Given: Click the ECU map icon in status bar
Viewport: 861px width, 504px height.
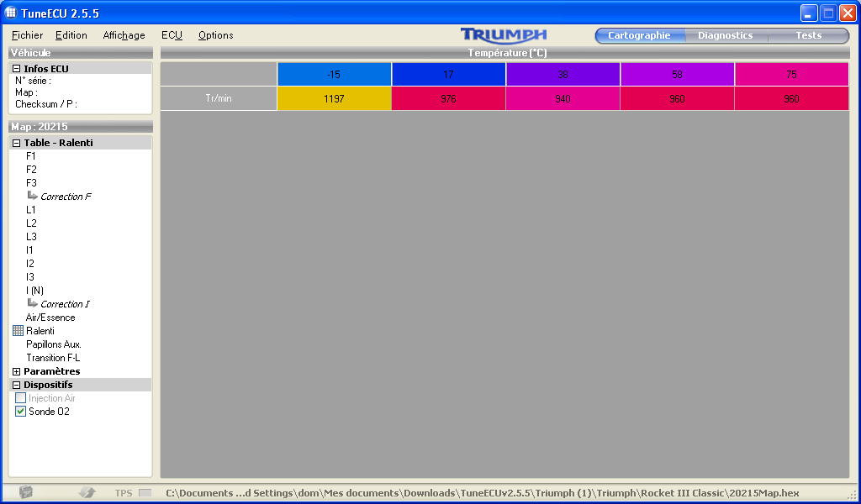Looking at the screenshot, I should 26,492.
